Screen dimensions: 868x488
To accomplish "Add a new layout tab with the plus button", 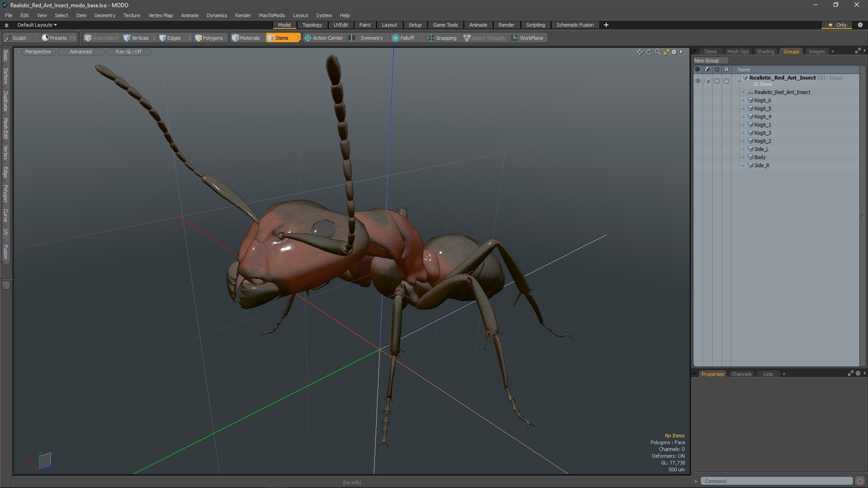I will click(x=606, y=25).
